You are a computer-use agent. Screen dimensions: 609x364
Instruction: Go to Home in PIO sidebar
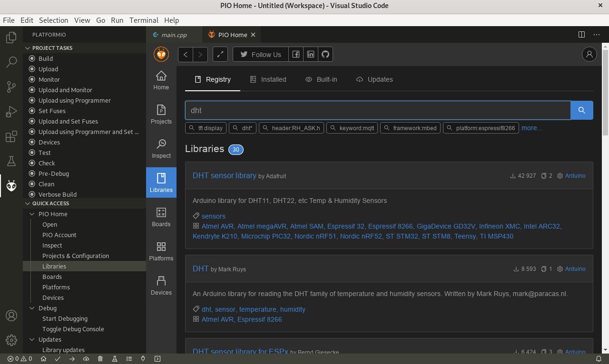point(161,80)
